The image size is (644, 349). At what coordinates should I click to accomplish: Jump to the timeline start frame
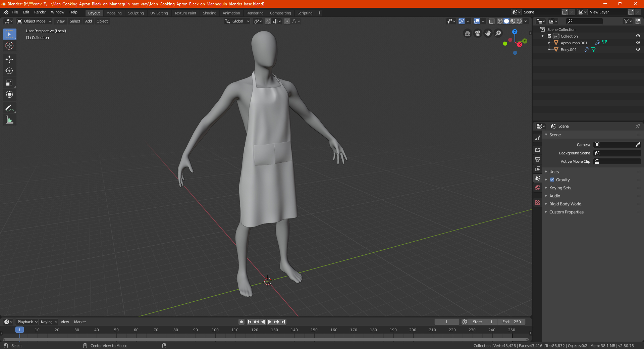click(x=250, y=322)
